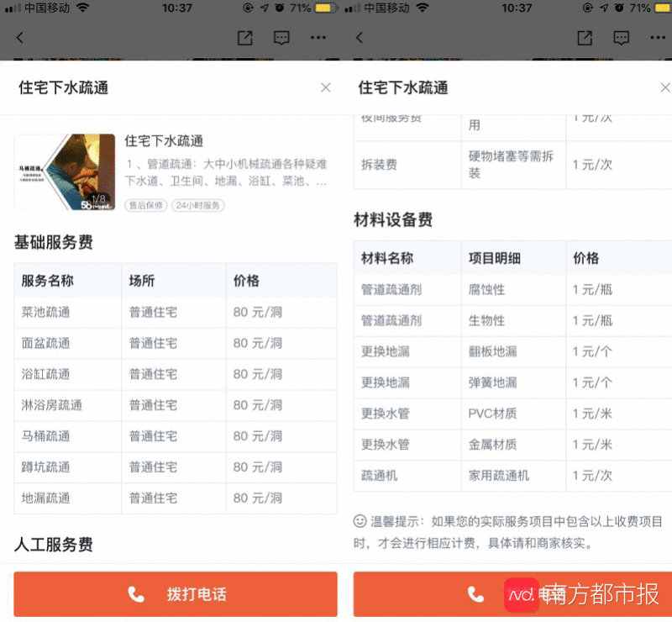
Task: Tap the Wi-Fi icon in the status bar
Action: pyautogui.click(x=81, y=9)
